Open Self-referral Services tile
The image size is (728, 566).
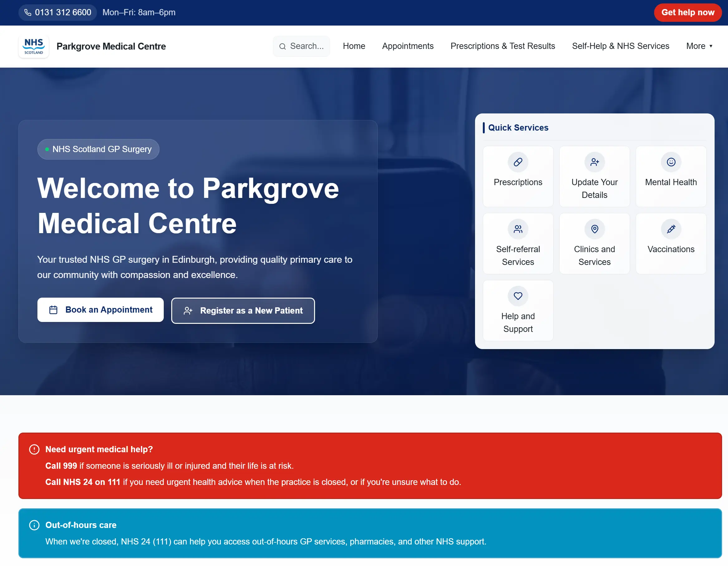[518, 243]
